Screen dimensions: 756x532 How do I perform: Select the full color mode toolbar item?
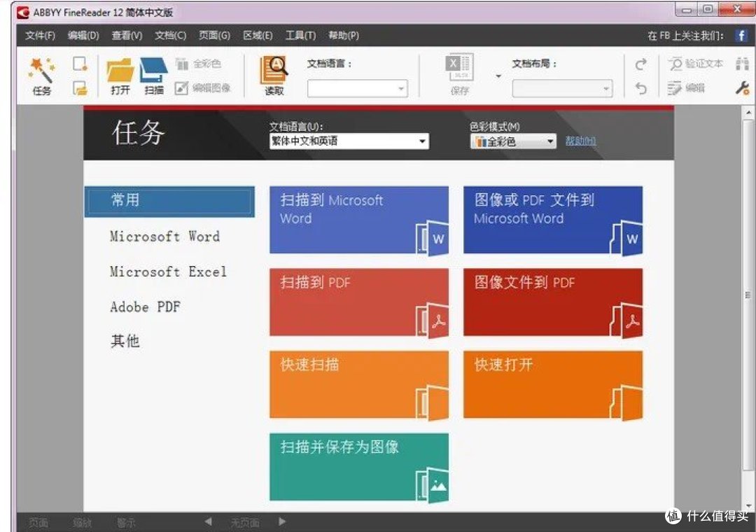click(x=198, y=64)
